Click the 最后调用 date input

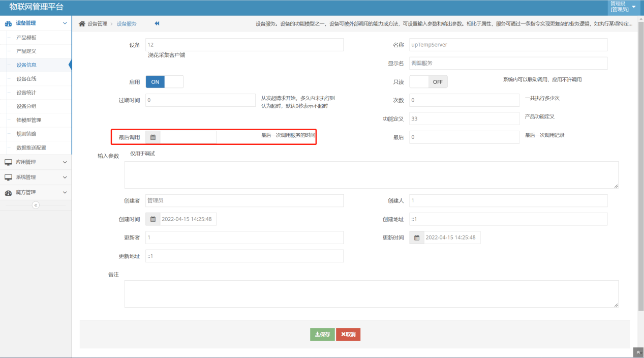188,137
